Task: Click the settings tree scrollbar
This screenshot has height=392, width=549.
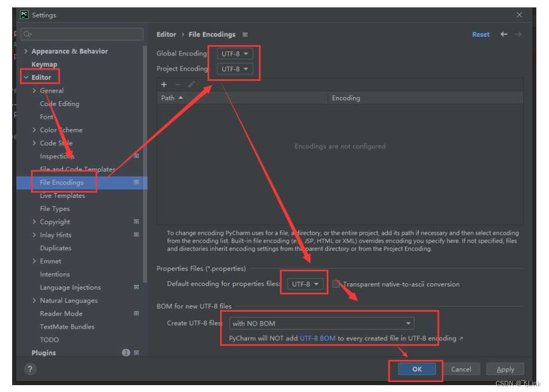Action: 145,164
